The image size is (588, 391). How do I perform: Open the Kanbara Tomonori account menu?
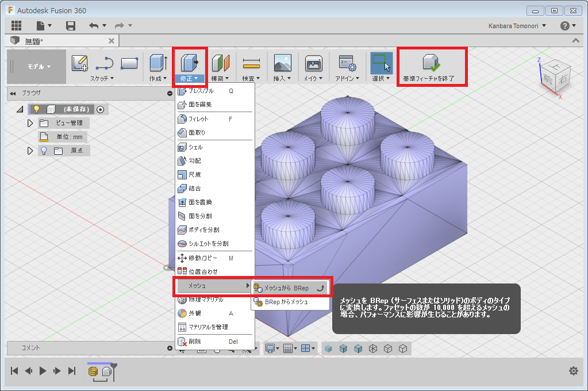coord(517,26)
